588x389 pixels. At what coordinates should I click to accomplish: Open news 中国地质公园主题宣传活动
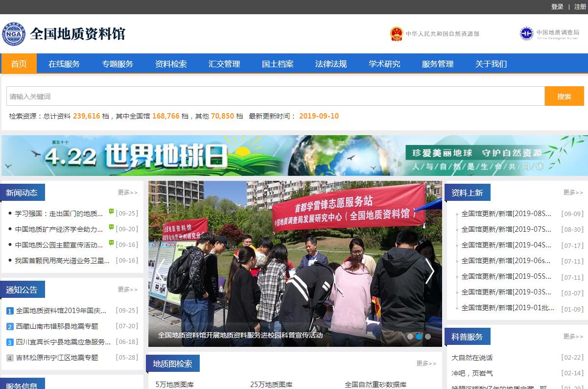point(59,245)
